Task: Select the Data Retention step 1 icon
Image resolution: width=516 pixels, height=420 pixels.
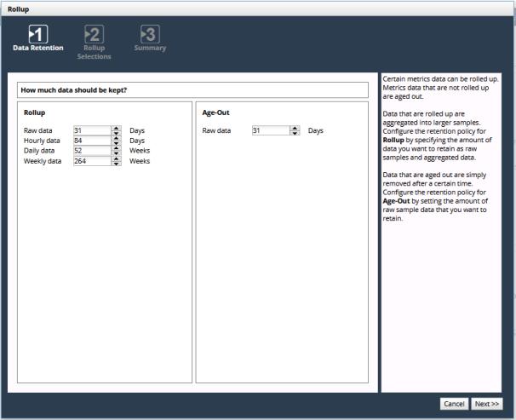Action: click(x=37, y=33)
